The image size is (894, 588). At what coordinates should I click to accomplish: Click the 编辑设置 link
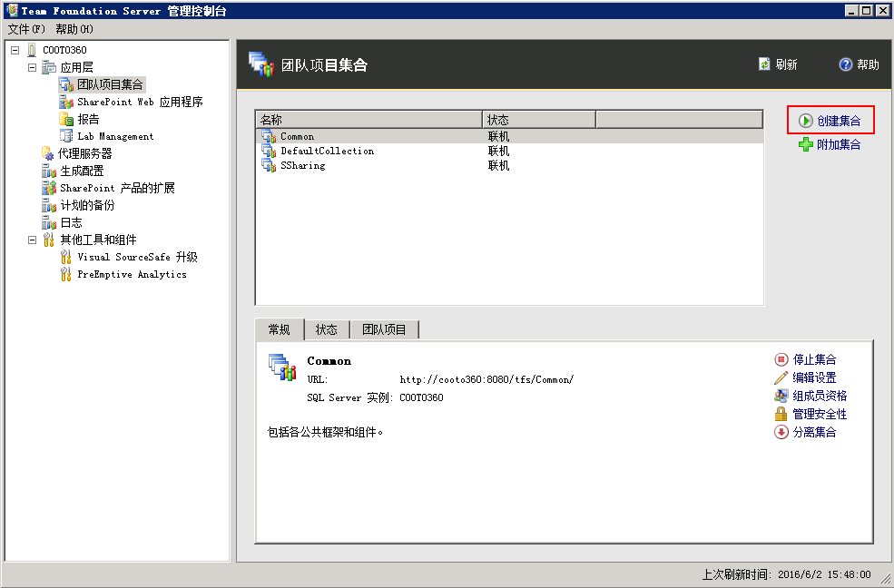814,377
